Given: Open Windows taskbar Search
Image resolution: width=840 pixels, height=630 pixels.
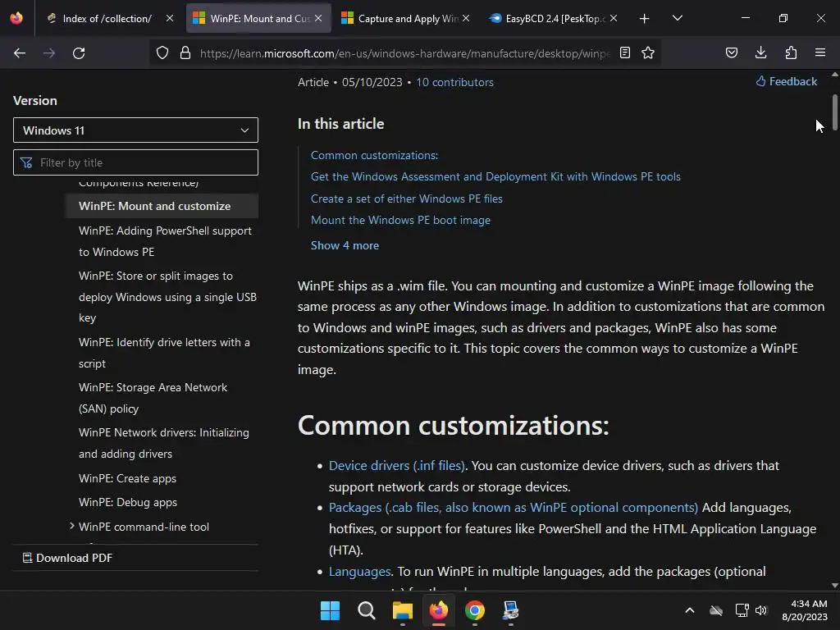Looking at the screenshot, I should click(367, 610).
